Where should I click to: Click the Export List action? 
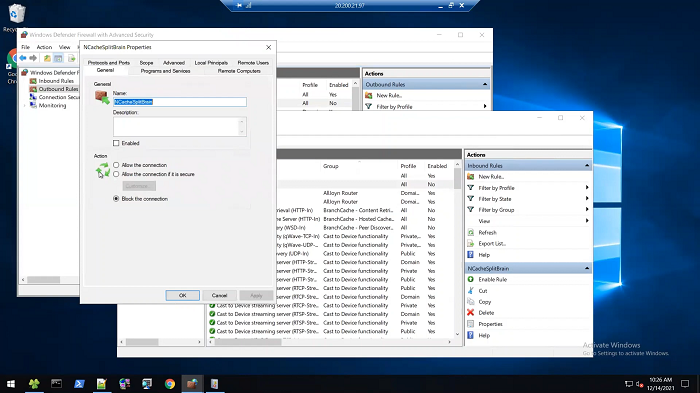[492, 243]
